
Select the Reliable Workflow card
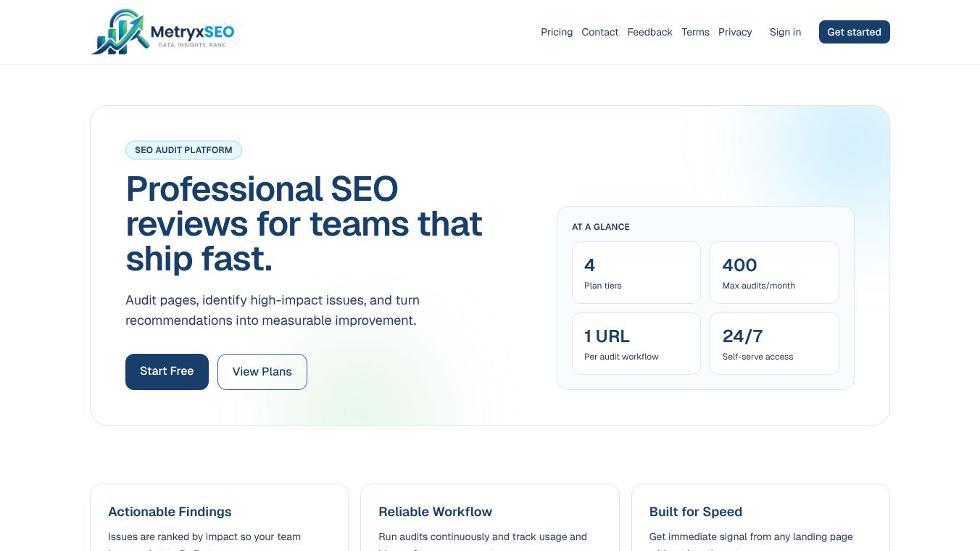(489, 518)
